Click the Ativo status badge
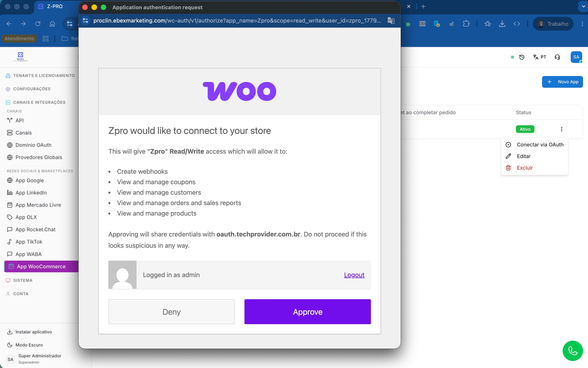Image resolution: width=588 pixels, height=368 pixels. 525,129
